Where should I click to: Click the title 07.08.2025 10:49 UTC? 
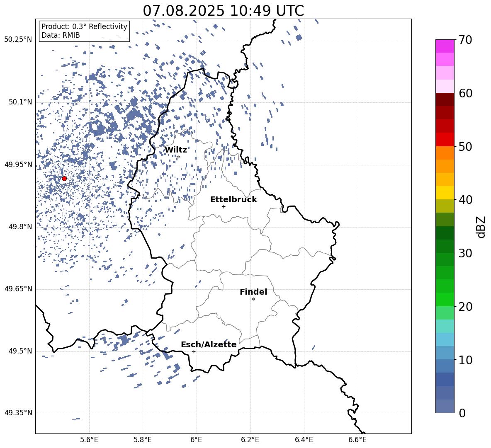[223, 11]
